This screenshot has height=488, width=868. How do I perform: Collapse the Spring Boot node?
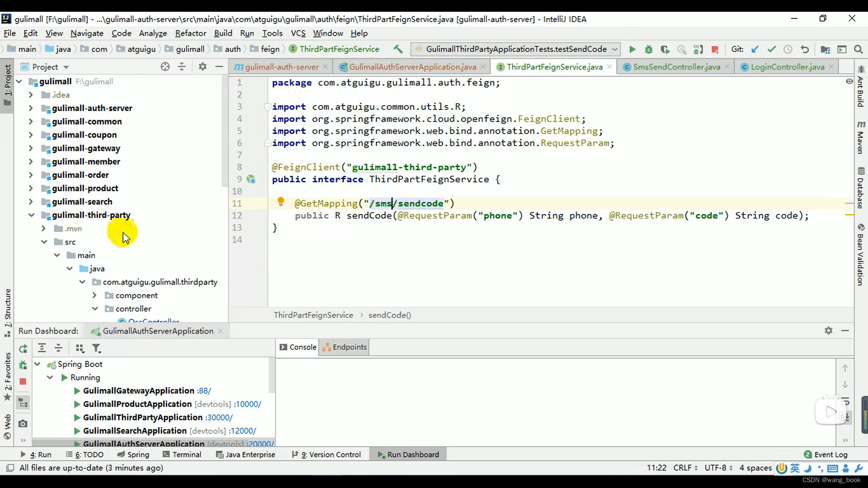click(x=38, y=364)
